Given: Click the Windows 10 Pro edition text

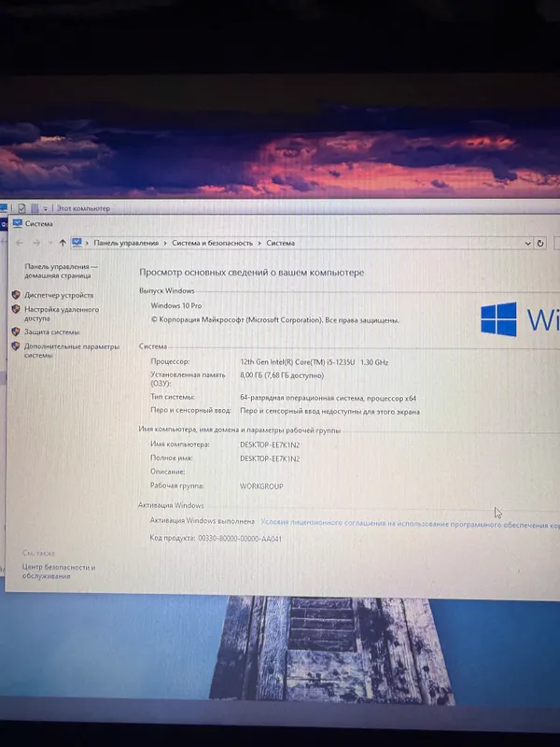Looking at the screenshot, I should pyautogui.click(x=176, y=305).
